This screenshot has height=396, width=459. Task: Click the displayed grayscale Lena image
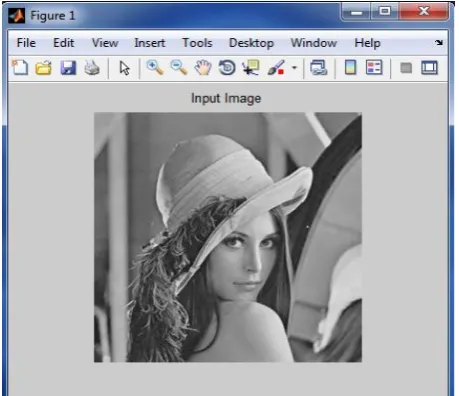pyautogui.click(x=228, y=237)
